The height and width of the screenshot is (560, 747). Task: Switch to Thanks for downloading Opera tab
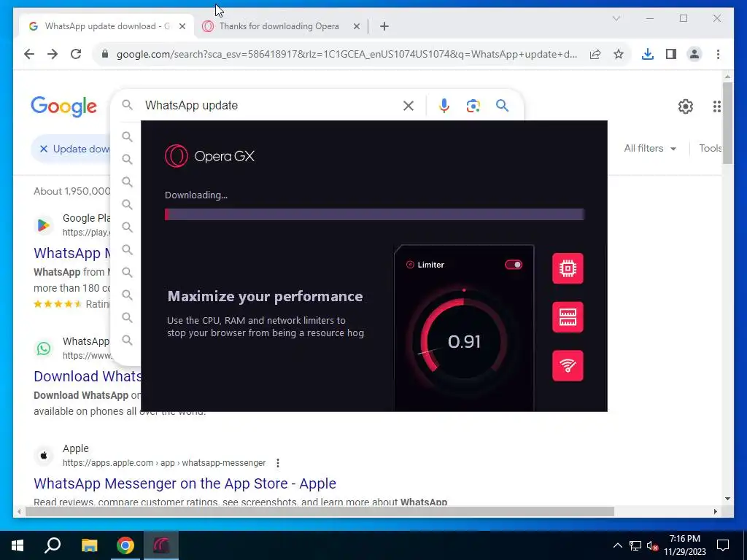point(279,26)
